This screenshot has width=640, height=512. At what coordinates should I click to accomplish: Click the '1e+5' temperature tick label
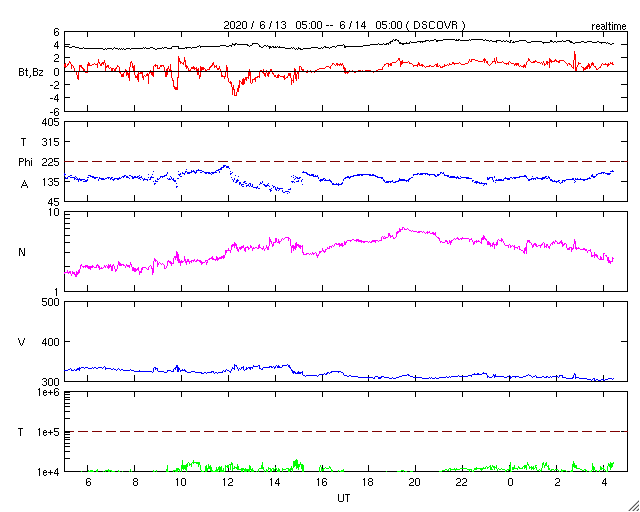pos(49,432)
